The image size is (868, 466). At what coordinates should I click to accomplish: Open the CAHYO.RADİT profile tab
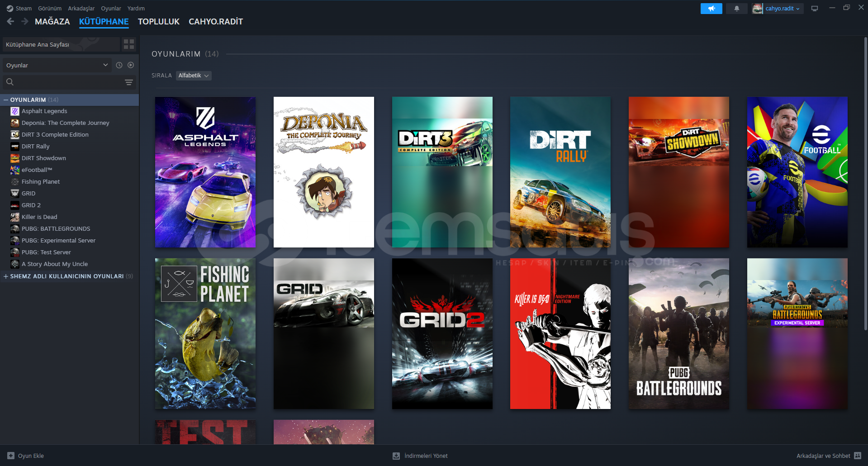tap(216, 22)
